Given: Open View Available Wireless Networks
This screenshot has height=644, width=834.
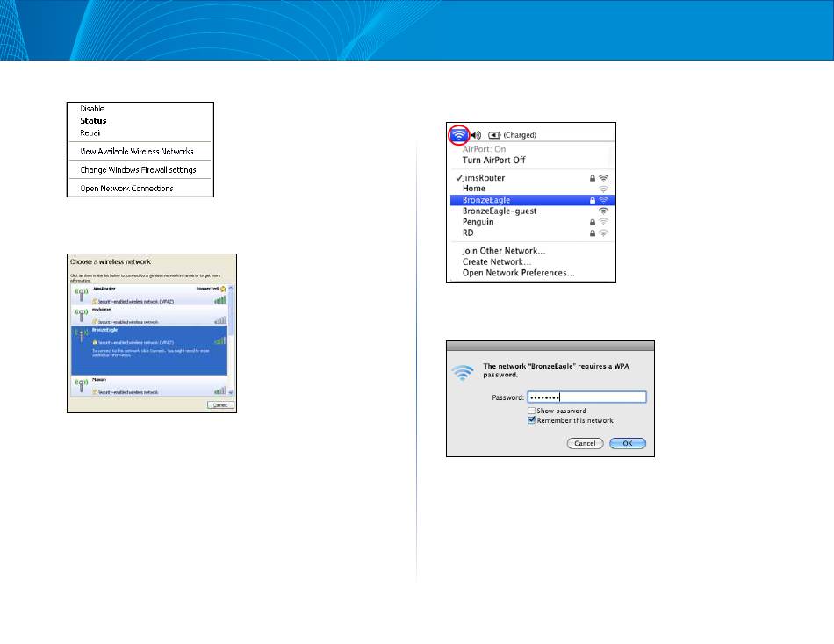Looking at the screenshot, I should tap(137, 152).
